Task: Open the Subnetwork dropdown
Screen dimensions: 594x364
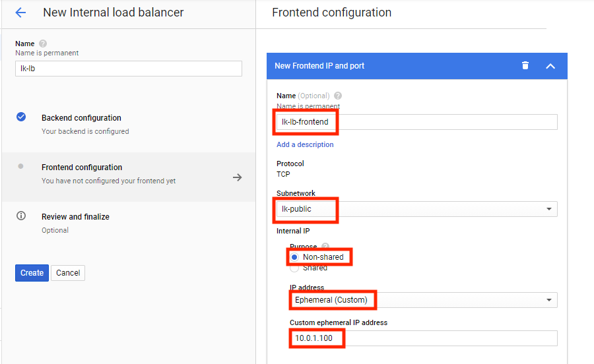Action: 416,209
